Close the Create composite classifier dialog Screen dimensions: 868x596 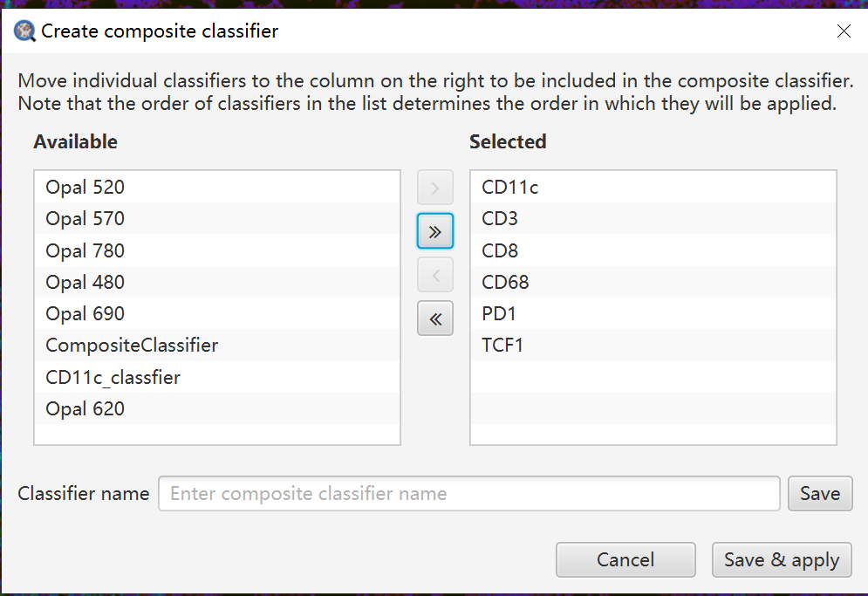(844, 31)
